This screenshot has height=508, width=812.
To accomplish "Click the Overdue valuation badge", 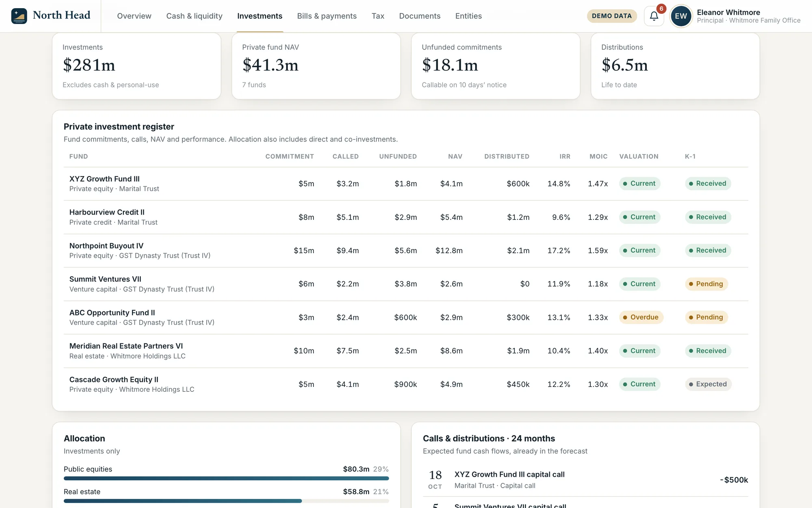I will tap(641, 317).
